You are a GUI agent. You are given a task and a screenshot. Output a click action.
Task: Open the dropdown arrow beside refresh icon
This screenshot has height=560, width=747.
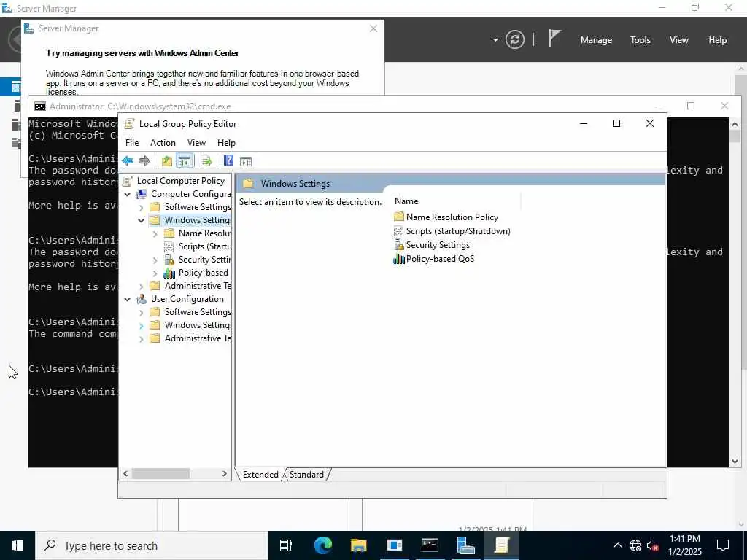(495, 40)
